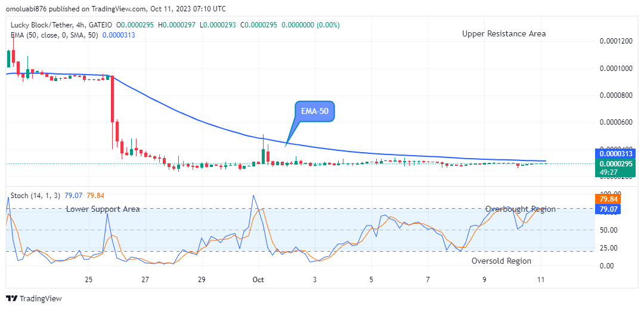Click the 50.00 Stoch axis label
The height and width of the screenshot is (309, 644).
tap(608, 230)
